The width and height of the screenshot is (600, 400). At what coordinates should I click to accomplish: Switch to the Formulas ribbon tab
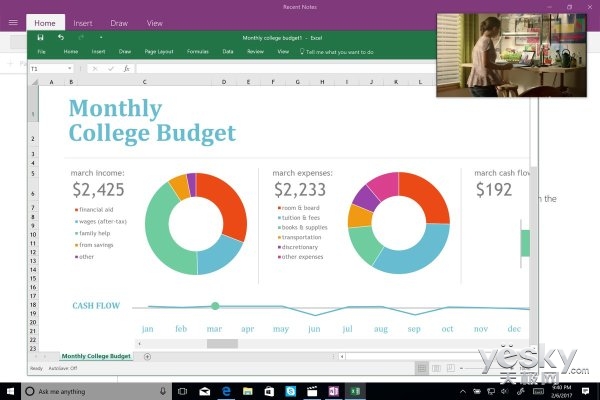tap(198, 51)
